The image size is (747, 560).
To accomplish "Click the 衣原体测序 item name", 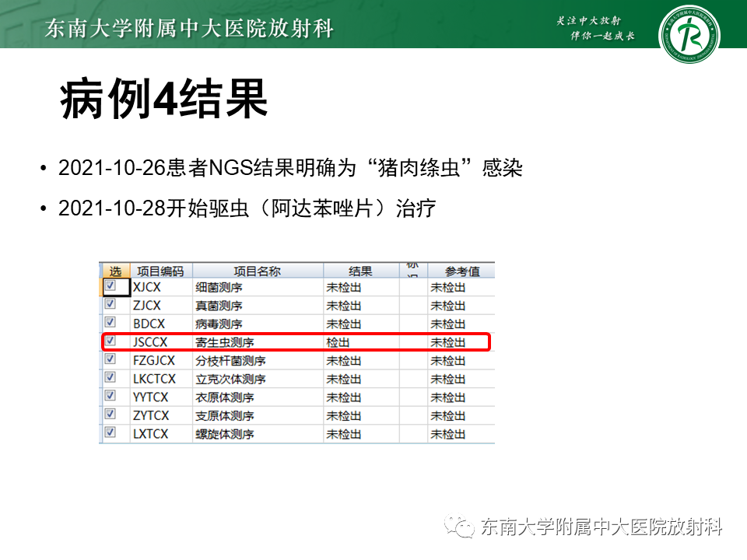I will (x=224, y=397).
